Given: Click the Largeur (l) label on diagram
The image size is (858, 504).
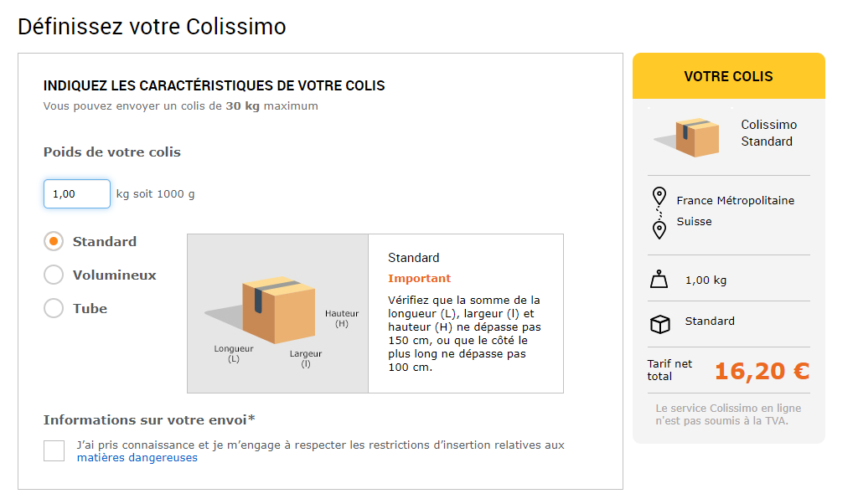Looking at the screenshot, I should click(x=306, y=358).
